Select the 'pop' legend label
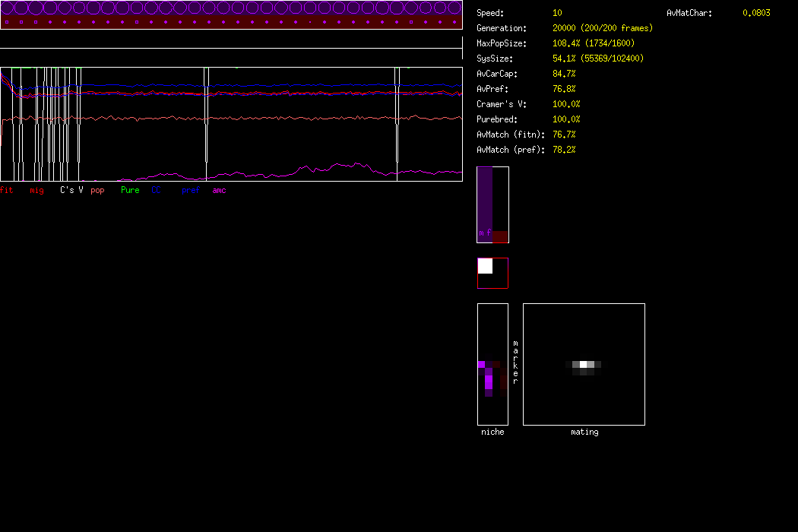Screen dimensions: 798x532 pos(97,190)
